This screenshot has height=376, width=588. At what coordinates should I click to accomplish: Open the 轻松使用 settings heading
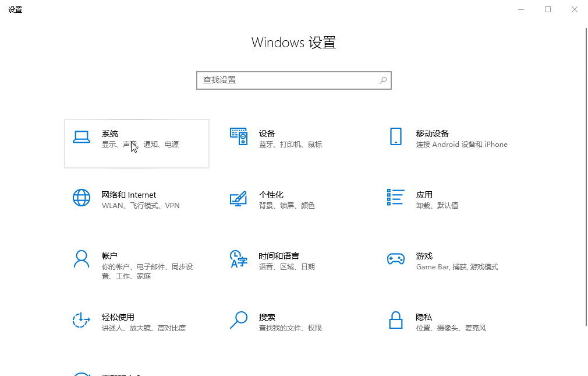tap(118, 317)
